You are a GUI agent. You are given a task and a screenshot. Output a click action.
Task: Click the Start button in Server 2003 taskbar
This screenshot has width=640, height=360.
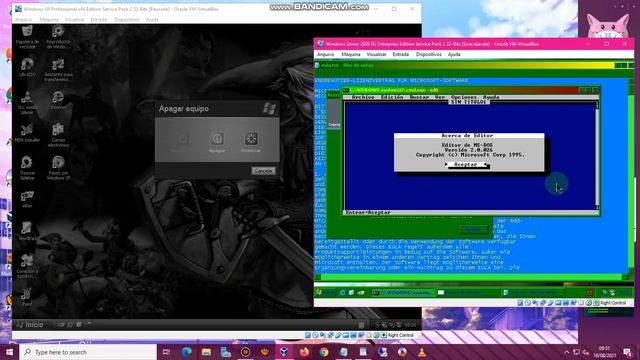coord(326,293)
